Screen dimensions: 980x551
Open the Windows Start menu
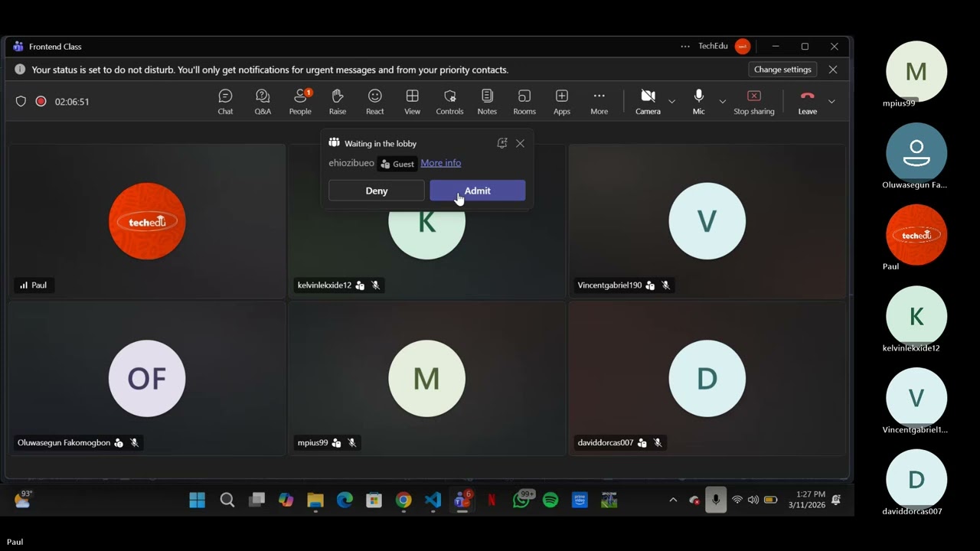click(x=197, y=500)
